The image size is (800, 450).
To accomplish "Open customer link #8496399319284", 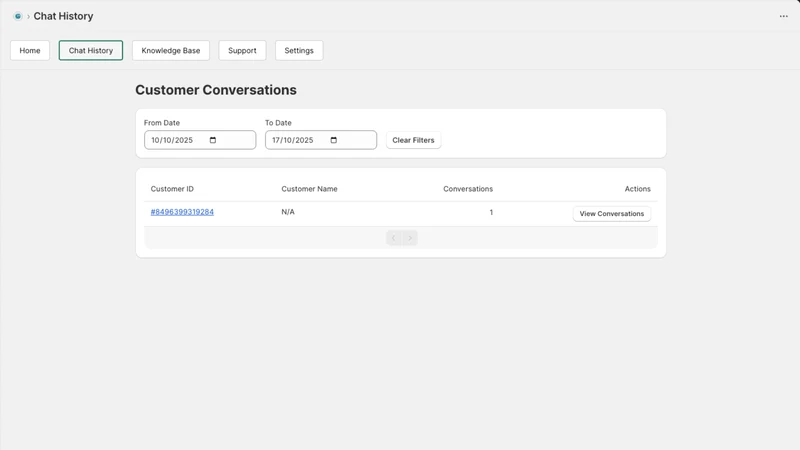I will click(182, 212).
